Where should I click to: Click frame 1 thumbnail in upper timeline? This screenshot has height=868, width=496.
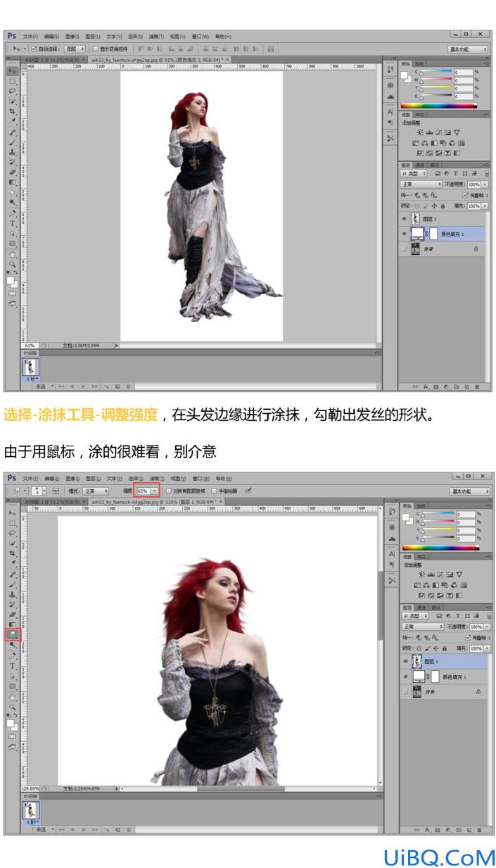click(x=31, y=367)
